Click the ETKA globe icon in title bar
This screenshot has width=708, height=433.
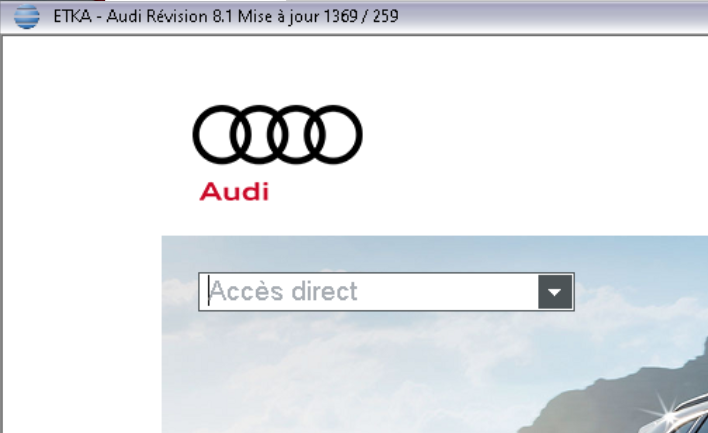click(27, 17)
